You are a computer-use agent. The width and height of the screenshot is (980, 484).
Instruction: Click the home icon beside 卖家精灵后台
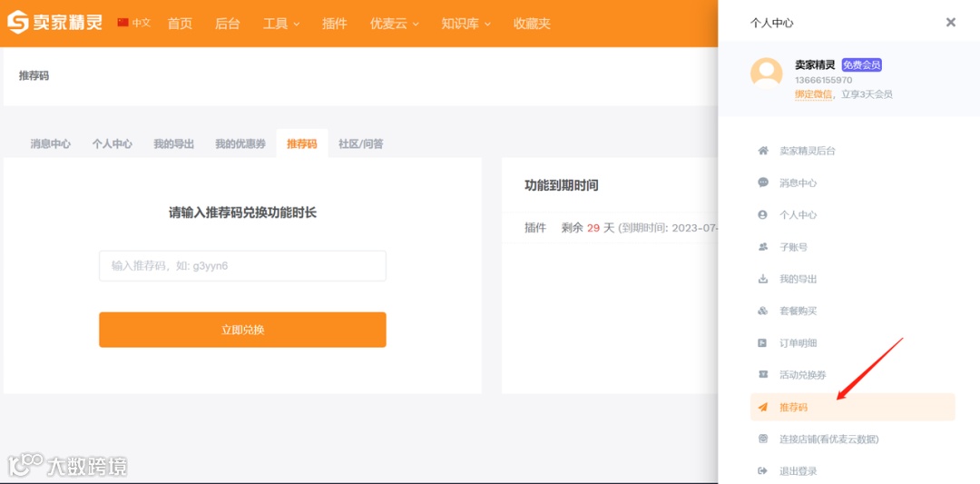pos(762,151)
